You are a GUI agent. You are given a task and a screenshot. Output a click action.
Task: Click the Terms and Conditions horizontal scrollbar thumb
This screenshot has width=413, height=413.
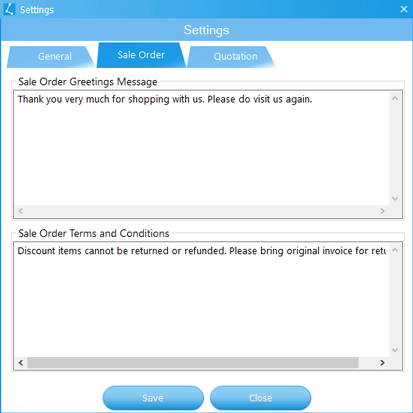click(193, 363)
